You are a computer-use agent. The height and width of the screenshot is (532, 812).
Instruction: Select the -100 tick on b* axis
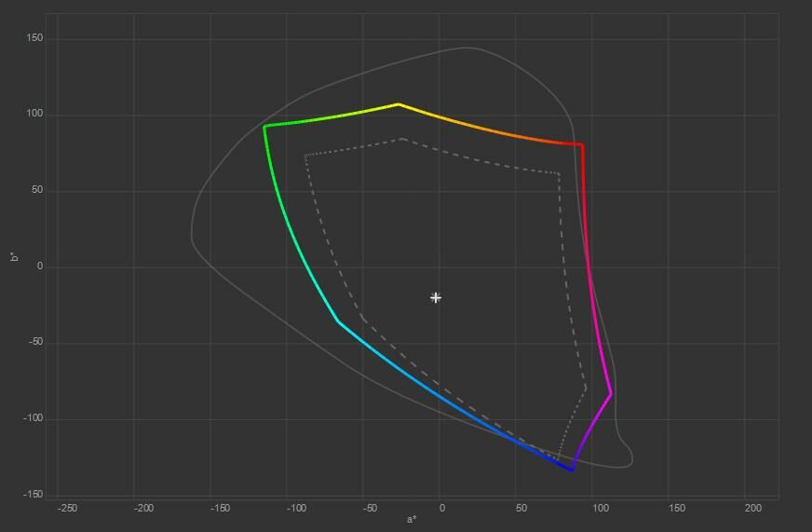pos(34,418)
